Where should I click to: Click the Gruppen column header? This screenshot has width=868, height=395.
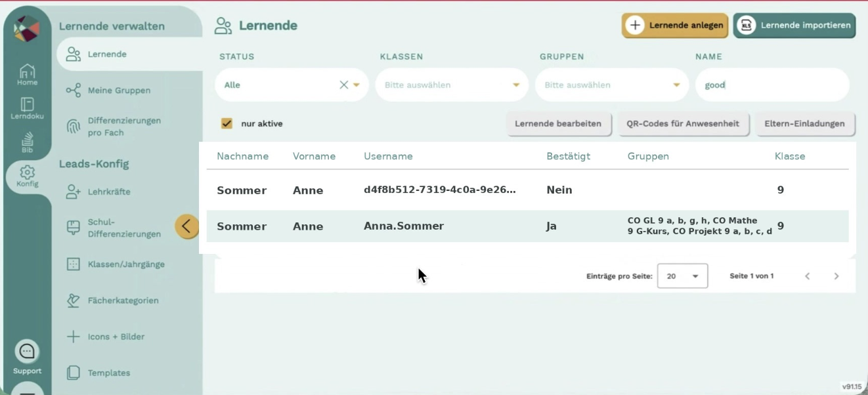coord(648,156)
